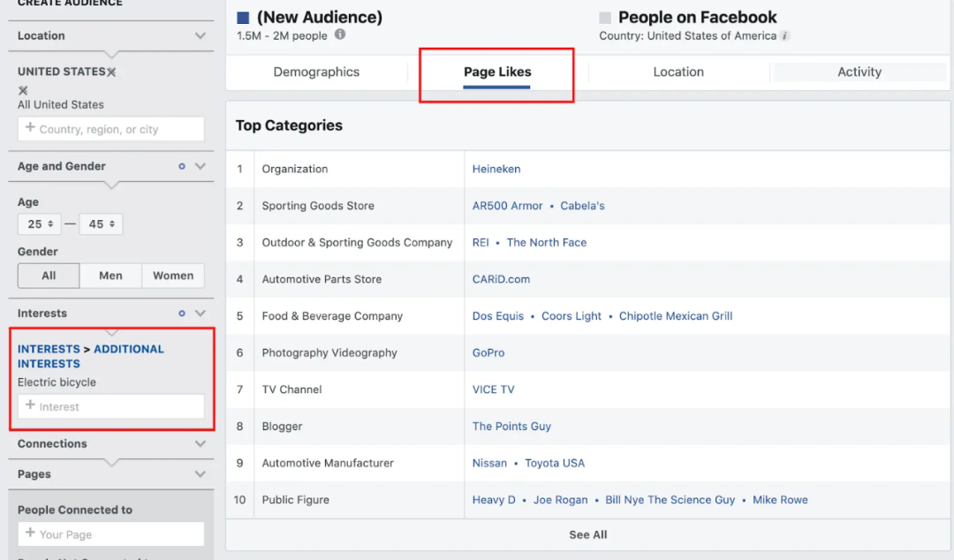Screen dimensions: 954x560
Task: Open the Bill Nye The Science Guy link
Action: point(670,500)
